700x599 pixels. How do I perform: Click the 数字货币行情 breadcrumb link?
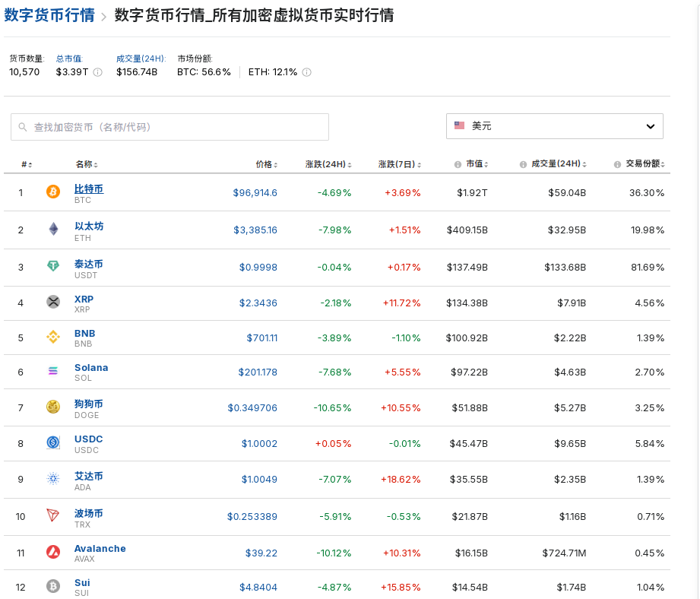click(x=49, y=13)
